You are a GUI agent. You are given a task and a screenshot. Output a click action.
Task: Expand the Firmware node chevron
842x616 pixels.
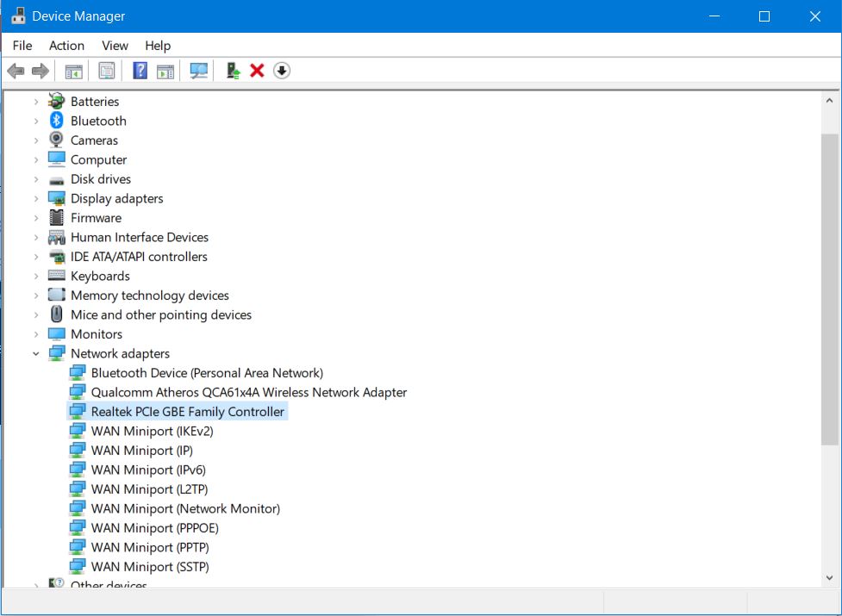click(36, 218)
